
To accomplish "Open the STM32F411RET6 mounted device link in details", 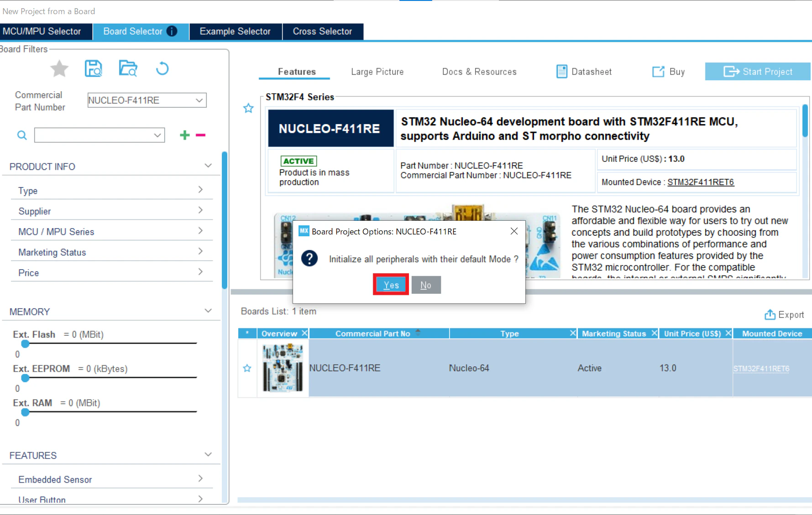I will 701,182.
